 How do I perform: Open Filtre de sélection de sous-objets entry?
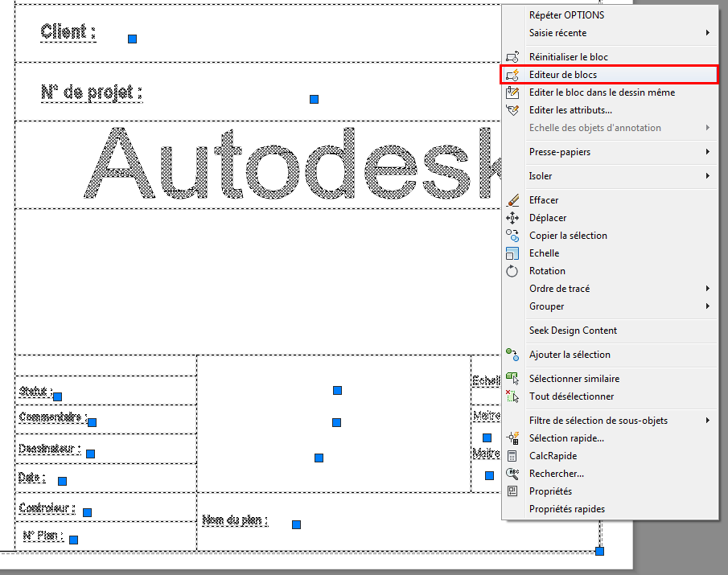pos(610,421)
